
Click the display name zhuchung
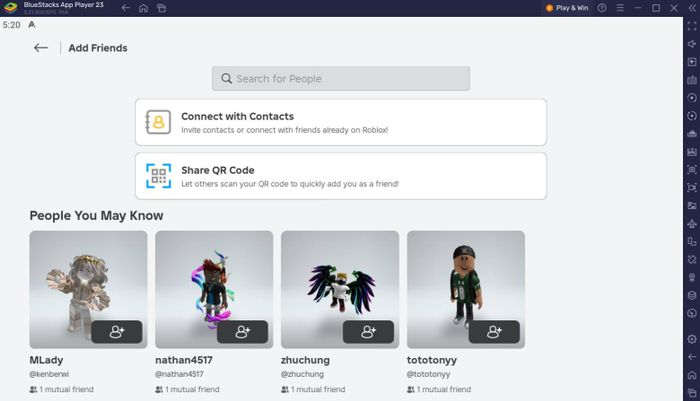(305, 360)
